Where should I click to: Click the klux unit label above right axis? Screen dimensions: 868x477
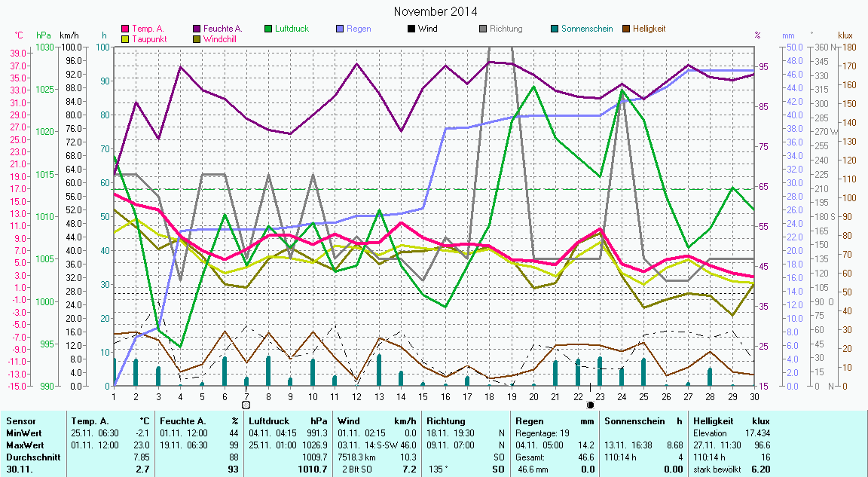(x=845, y=35)
